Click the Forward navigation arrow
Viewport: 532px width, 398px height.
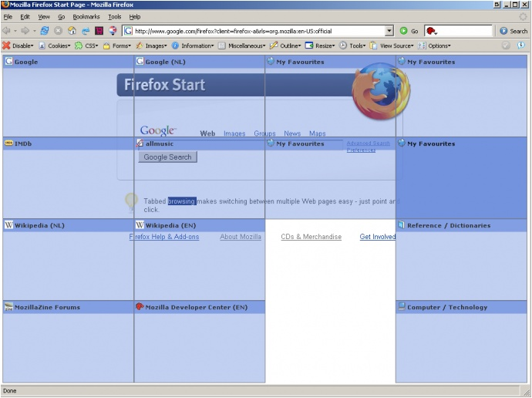(25, 31)
